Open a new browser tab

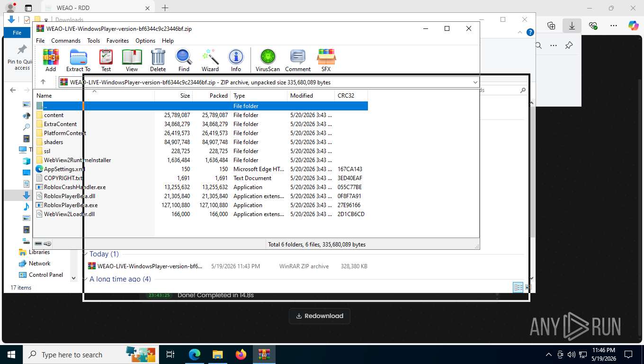click(165, 8)
